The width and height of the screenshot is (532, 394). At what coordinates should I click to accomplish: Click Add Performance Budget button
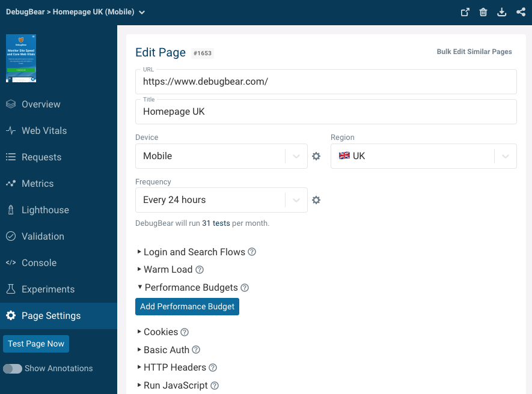pos(188,306)
